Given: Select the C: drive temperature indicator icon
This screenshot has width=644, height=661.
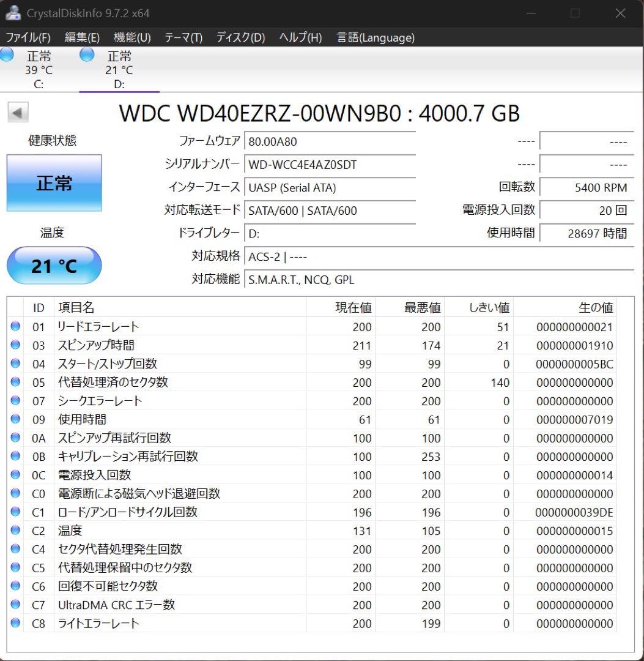Looking at the screenshot, I should pos(6,54).
